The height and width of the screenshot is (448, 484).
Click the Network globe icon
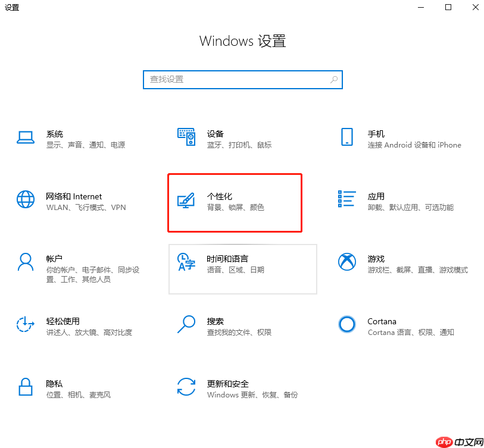[26, 199]
